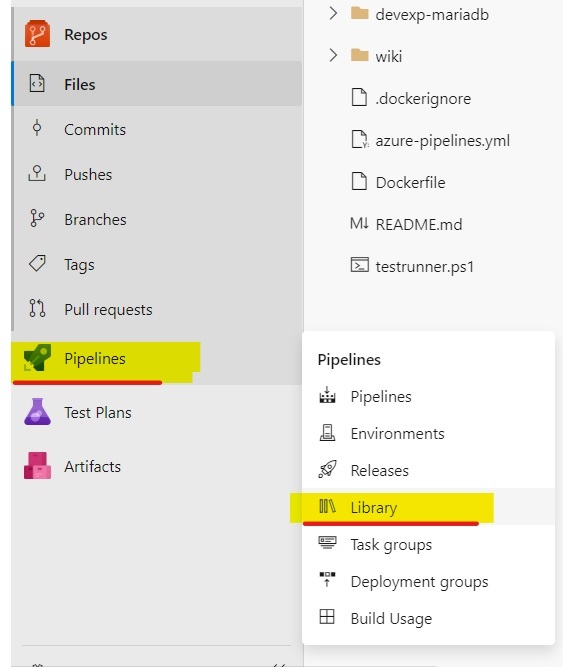Click the Tags label icon

37,263
